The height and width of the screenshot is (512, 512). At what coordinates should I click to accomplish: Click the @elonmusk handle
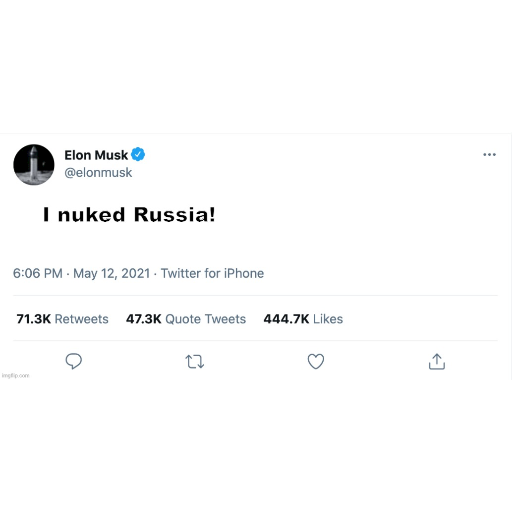coord(98,173)
